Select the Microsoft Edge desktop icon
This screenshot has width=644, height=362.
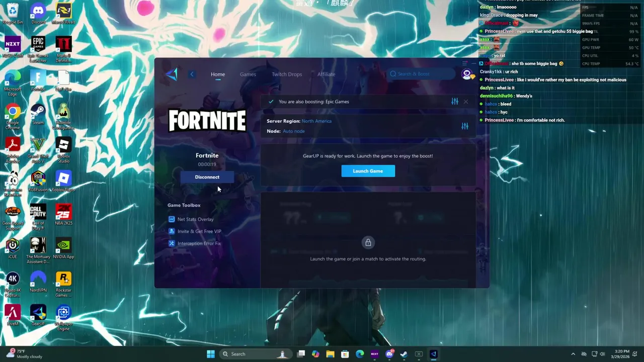(13, 83)
